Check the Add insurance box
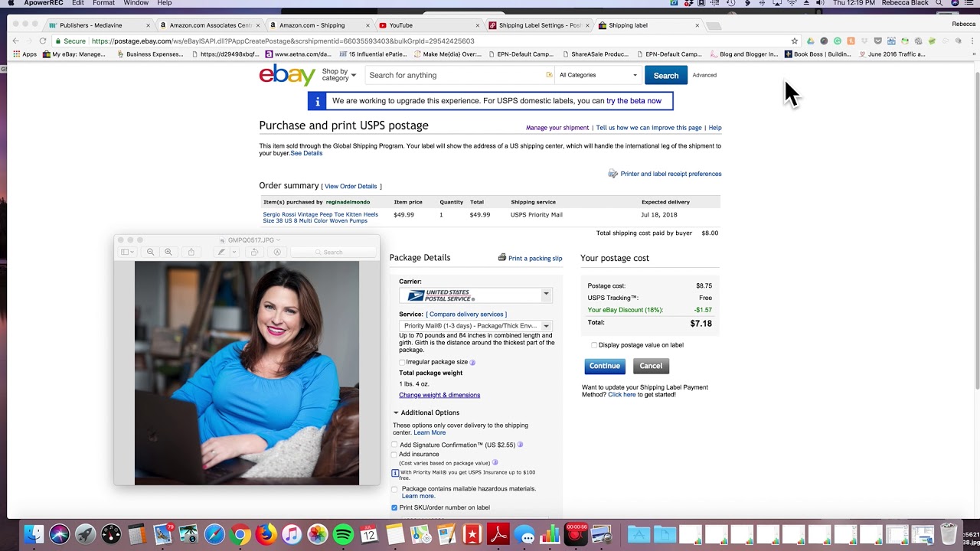 (x=395, y=455)
